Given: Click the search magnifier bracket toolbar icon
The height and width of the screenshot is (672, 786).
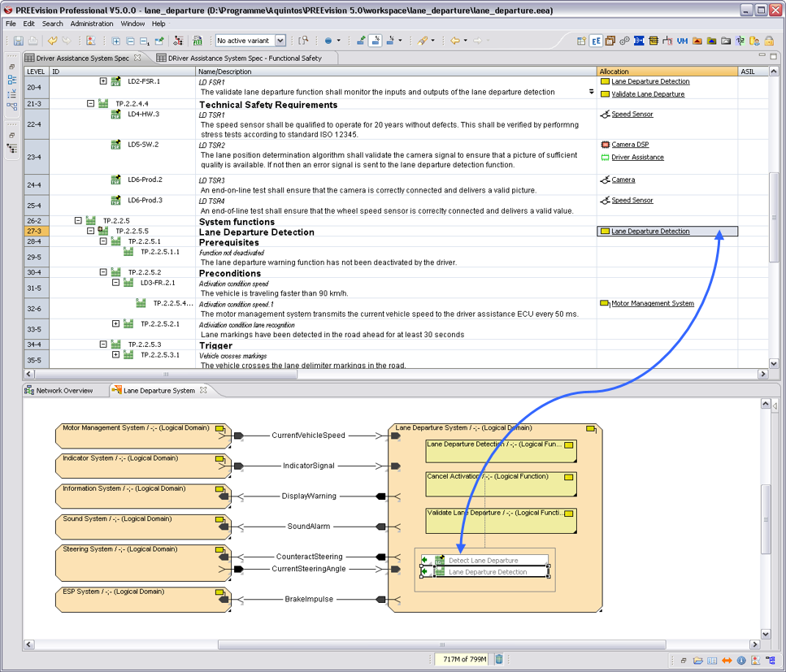Looking at the screenshot, I should pos(303,41).
